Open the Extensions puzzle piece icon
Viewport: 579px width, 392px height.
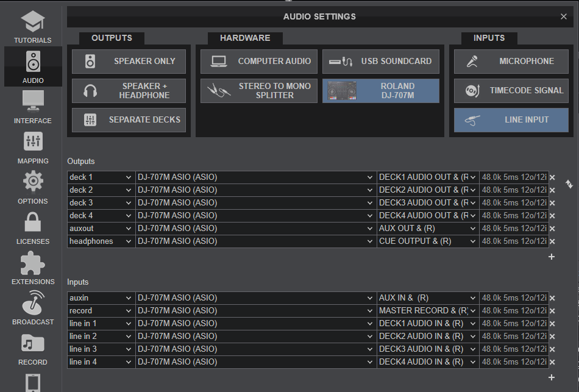[33, 263]
